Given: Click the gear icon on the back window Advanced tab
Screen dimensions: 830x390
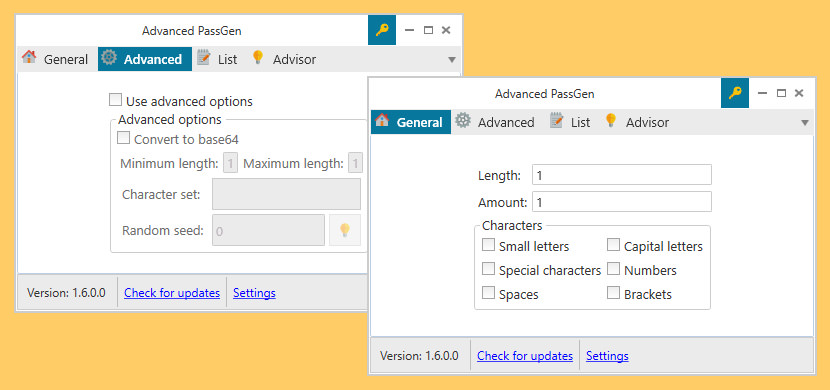Looking at the screenshot, I should click(x=109, y=58).
